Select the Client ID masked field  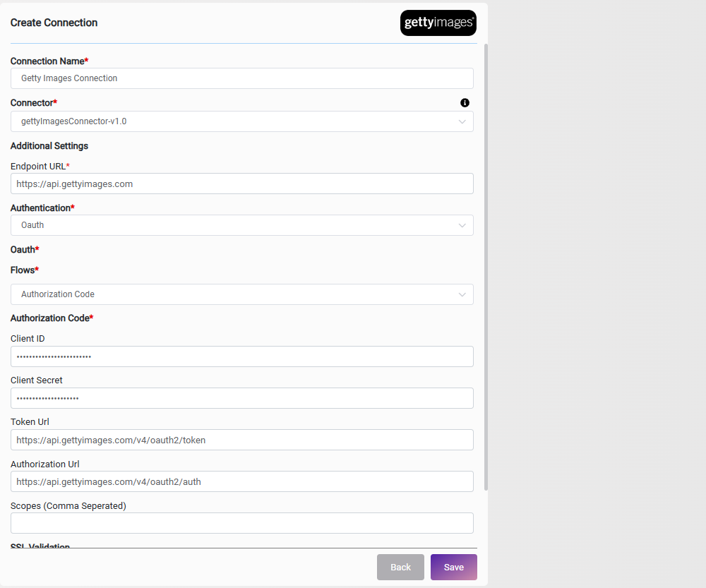pos(241,356)
